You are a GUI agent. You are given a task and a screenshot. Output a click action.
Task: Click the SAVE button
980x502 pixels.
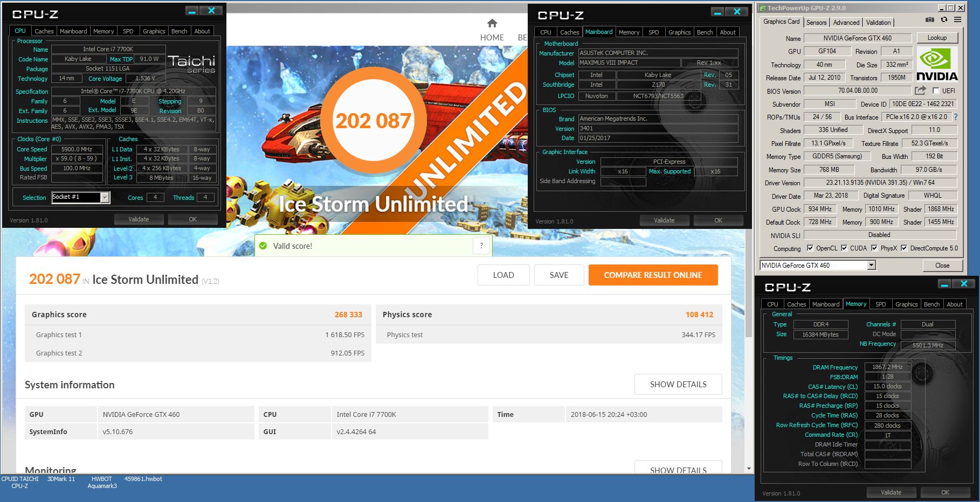[x=559, y=275]
